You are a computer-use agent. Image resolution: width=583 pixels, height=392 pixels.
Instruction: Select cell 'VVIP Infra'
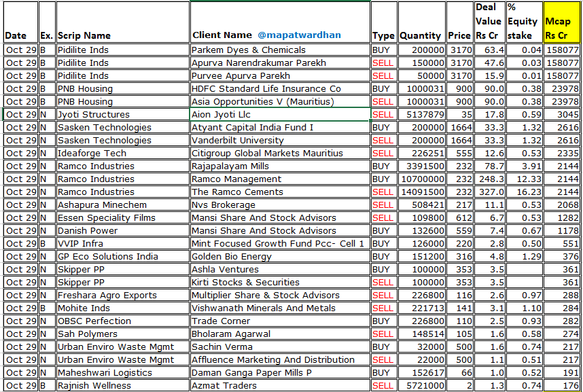pos(123,244)
